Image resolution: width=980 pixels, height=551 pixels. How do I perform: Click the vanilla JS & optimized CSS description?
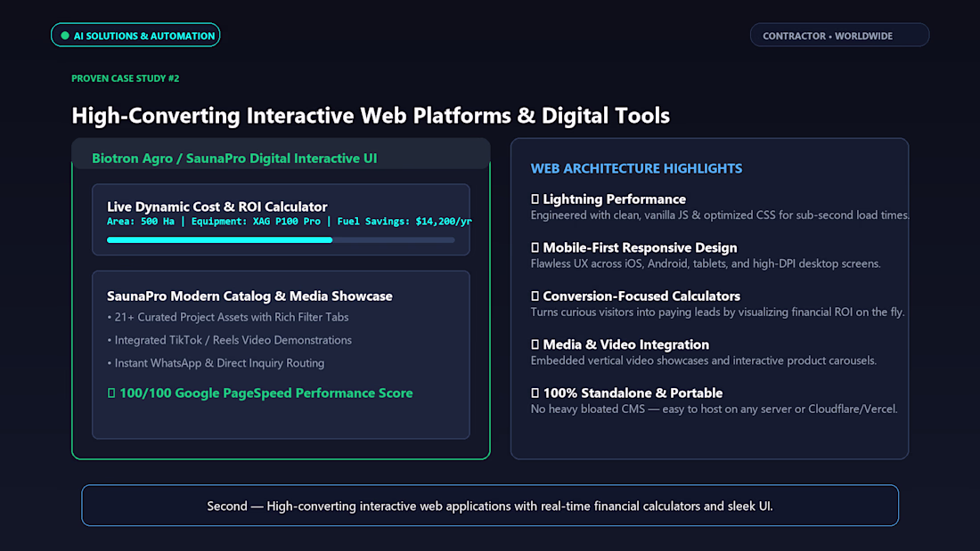(x=720, y=215)
